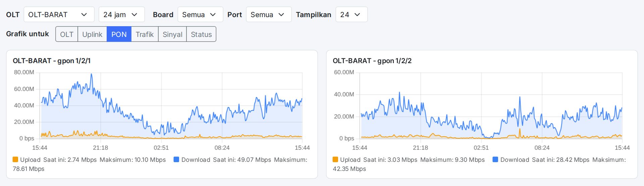Screen dimensions: 644x186
Task: Click the OLT-BARAT - gpon 1/2/1 chart title
Action: 52,61
